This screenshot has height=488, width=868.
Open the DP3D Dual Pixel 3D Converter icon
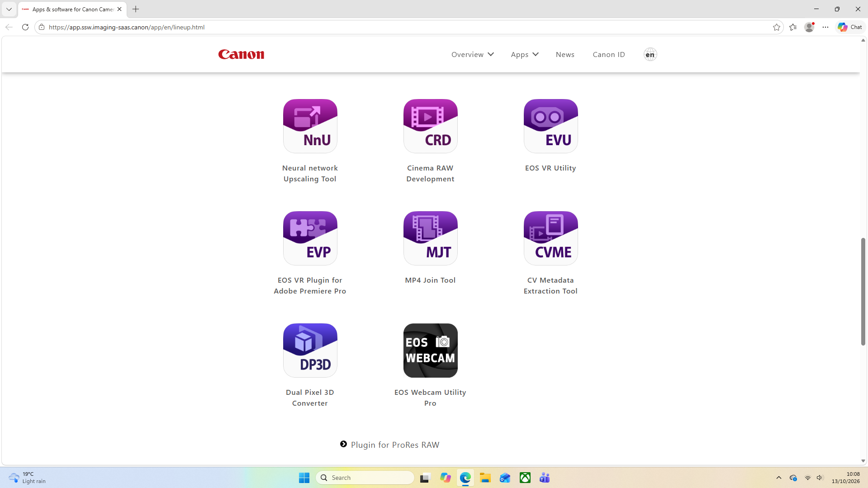[310, 351]
